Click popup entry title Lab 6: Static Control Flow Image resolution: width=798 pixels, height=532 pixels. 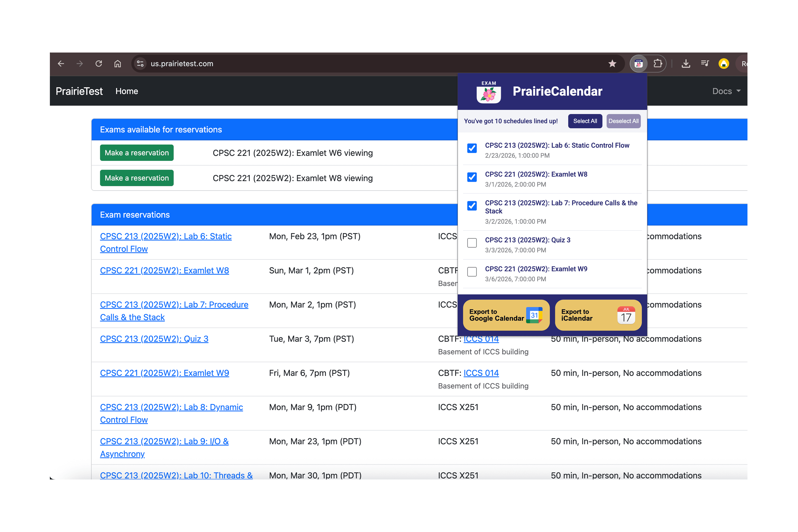coord(557,145)
